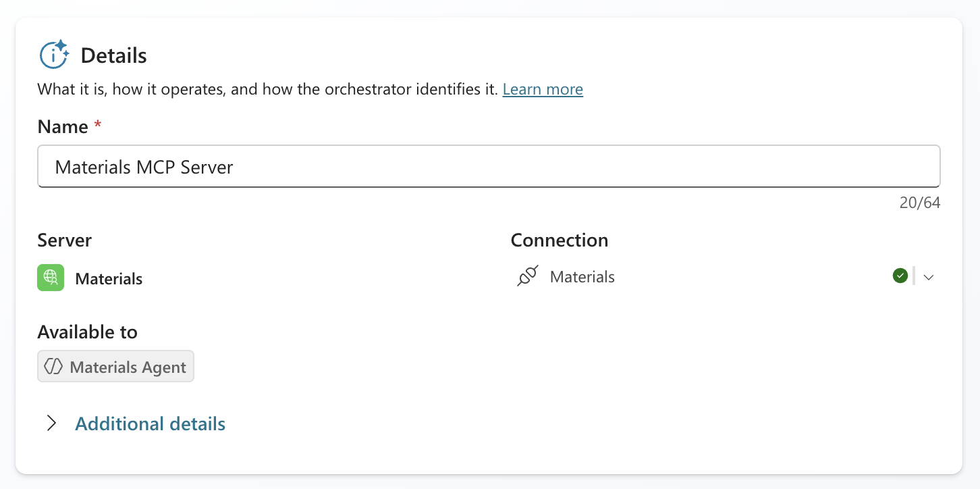Click the green Materials server globe icon
The image size is (980, 489).
[x=51, y=278]
